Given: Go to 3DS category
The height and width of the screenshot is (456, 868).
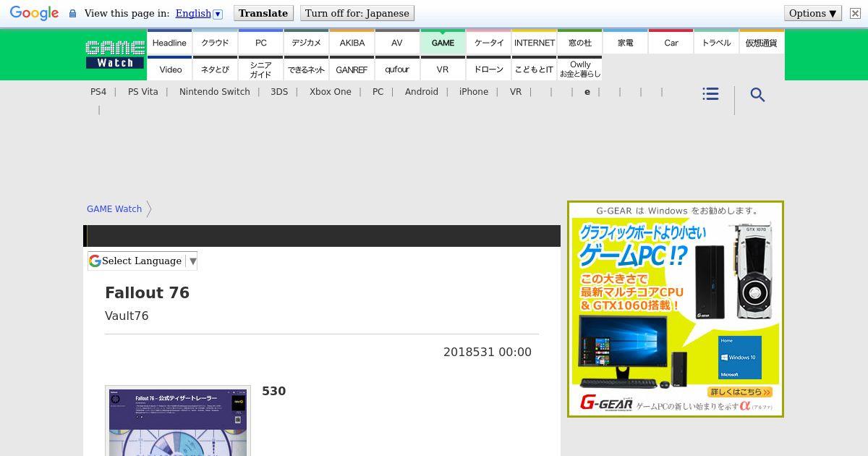Looking at the screenshot, I should tap(279, 92).
